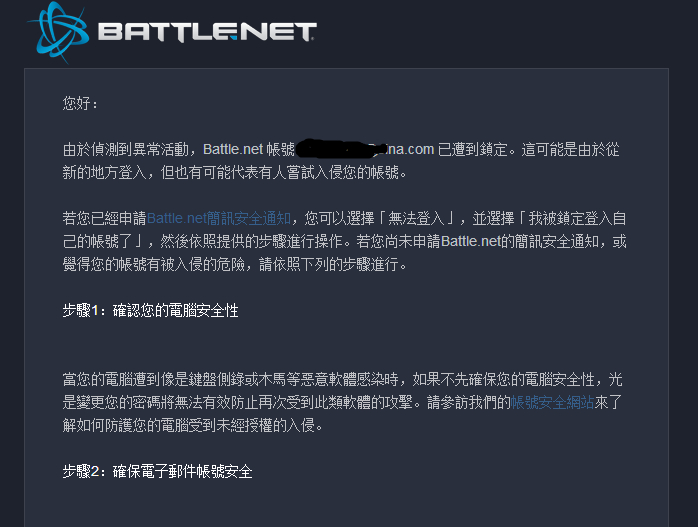The image size is (698, 527).
Task: Click the na.com text after the redaction
Action: click(413, 149)
